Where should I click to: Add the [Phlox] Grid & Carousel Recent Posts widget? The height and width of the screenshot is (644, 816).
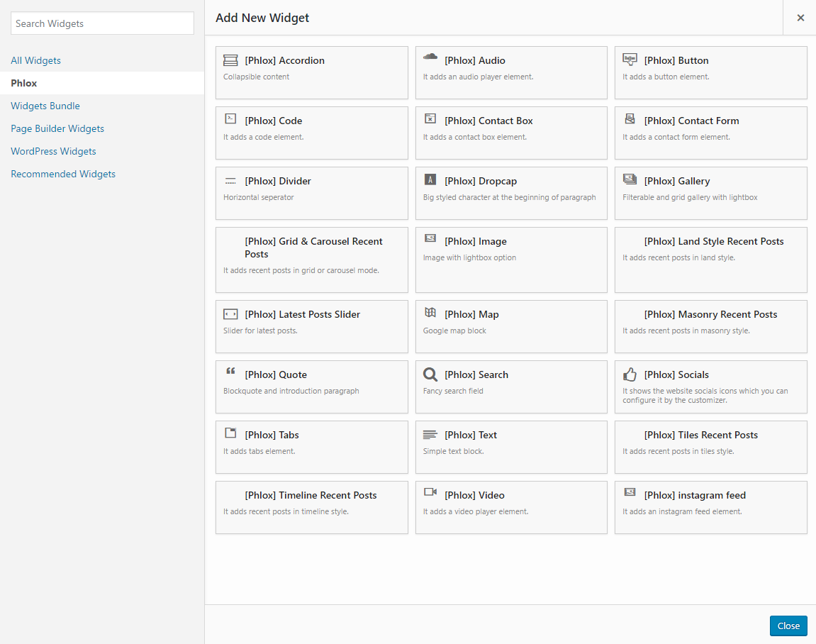tap(312, 260)
